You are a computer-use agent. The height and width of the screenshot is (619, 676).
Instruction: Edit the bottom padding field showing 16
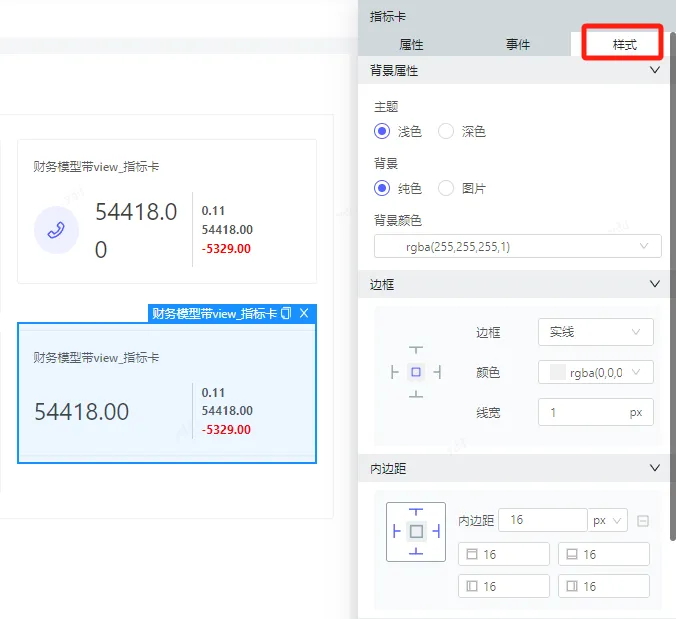(x=604, y=554)
